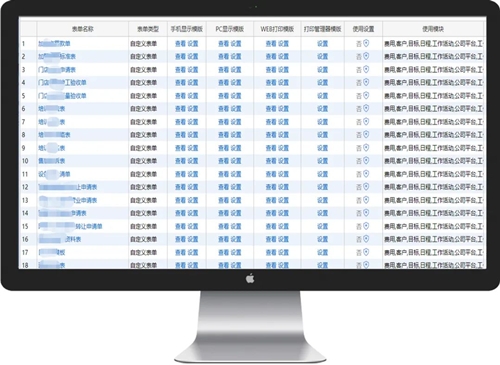The height and width of the screenshot is (365, 500).
Task: Click 查看 under 手机显示模版 in row 2
Action: click(x=180, y=56)
